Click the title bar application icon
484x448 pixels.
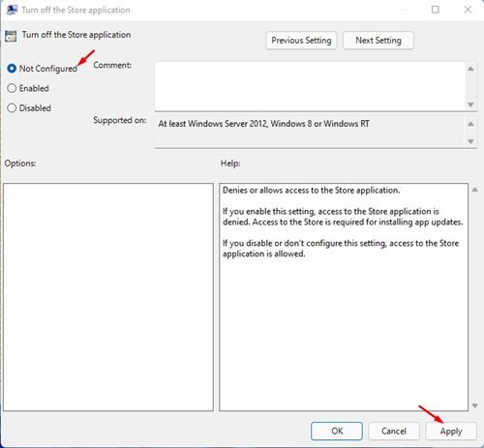pos(12,10)
